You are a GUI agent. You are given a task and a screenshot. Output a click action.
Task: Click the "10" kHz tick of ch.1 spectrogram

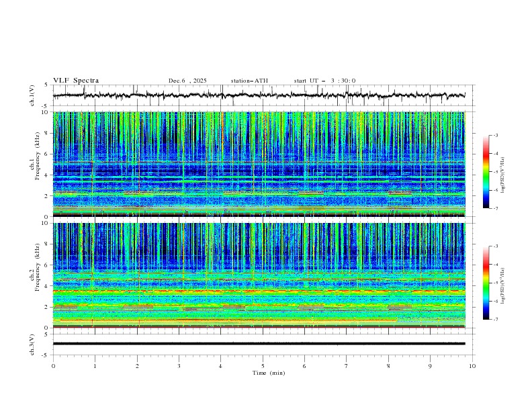point(46,112)
